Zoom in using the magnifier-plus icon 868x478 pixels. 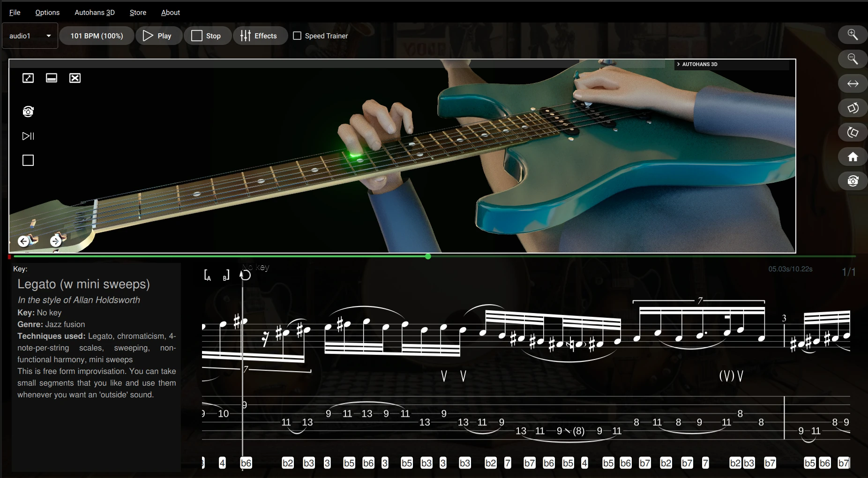coord(853,34)
